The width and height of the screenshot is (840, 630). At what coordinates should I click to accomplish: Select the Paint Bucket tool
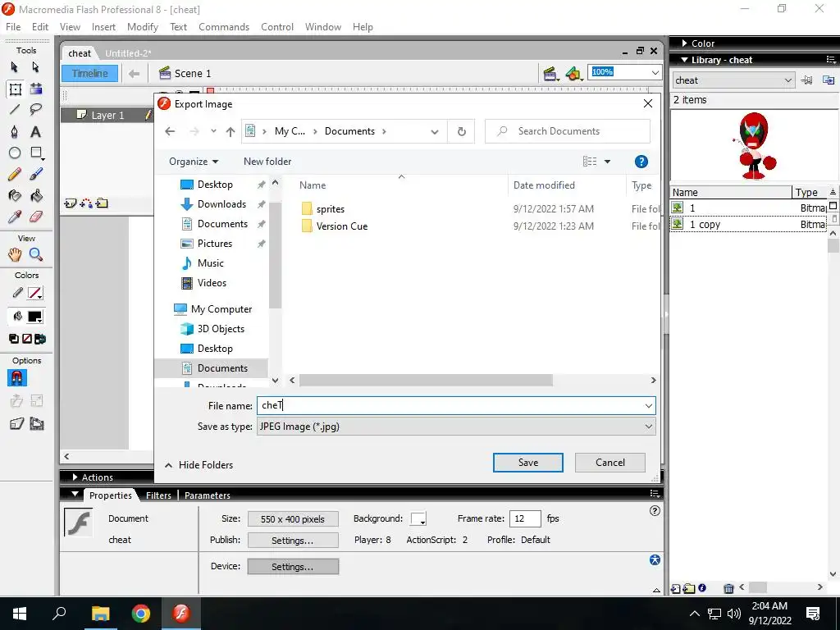click(36, 195)
